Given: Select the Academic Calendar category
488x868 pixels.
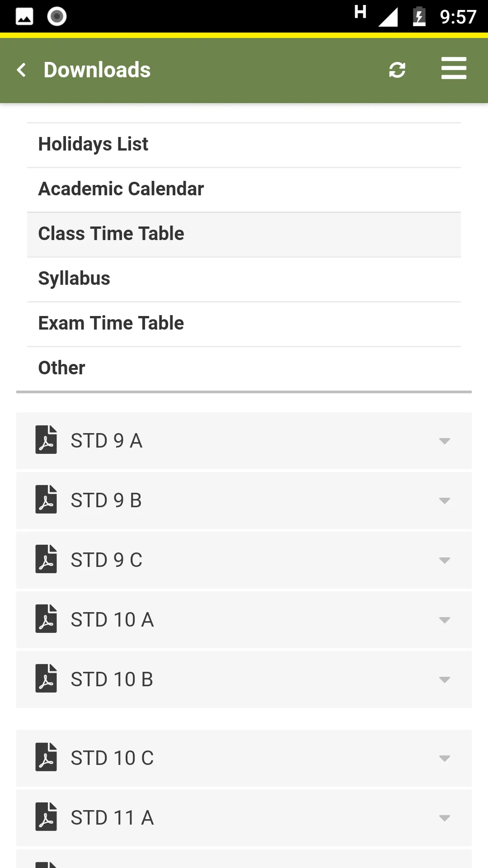Looking at the screenshot, I should tap(244, 190).
